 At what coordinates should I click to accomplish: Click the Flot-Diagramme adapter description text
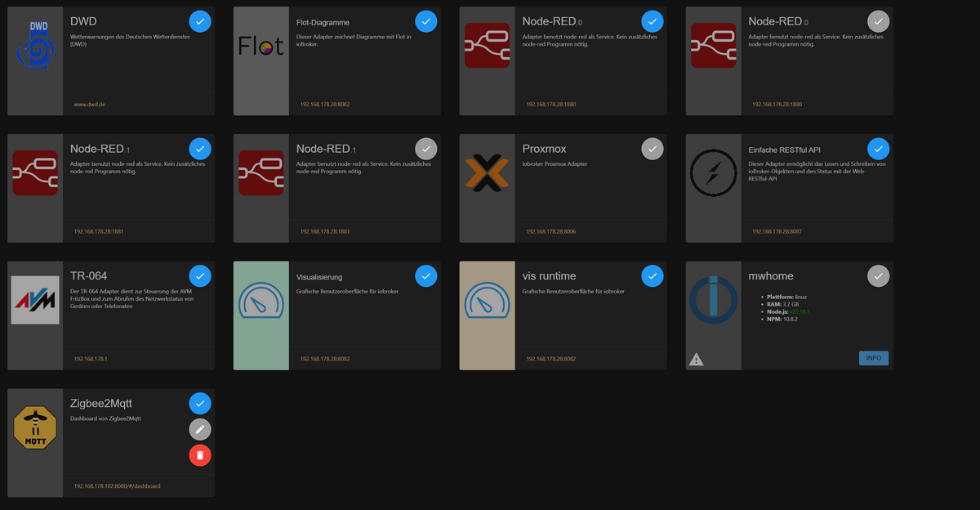353,41
